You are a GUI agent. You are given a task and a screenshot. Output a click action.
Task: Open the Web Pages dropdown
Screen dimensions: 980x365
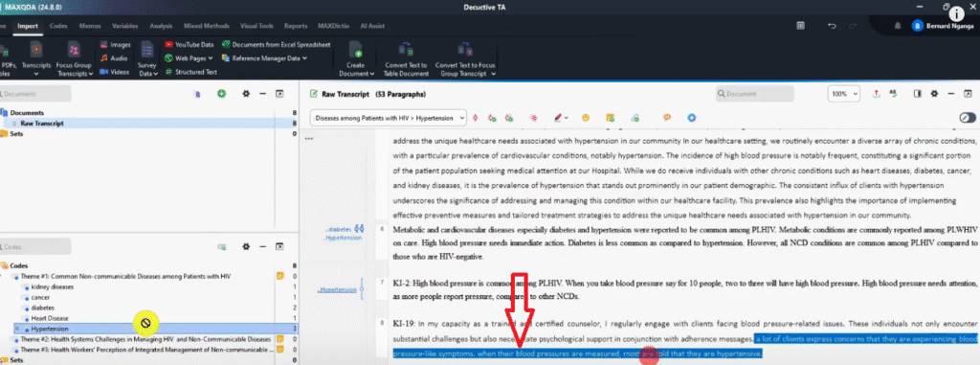pos(189,58)
